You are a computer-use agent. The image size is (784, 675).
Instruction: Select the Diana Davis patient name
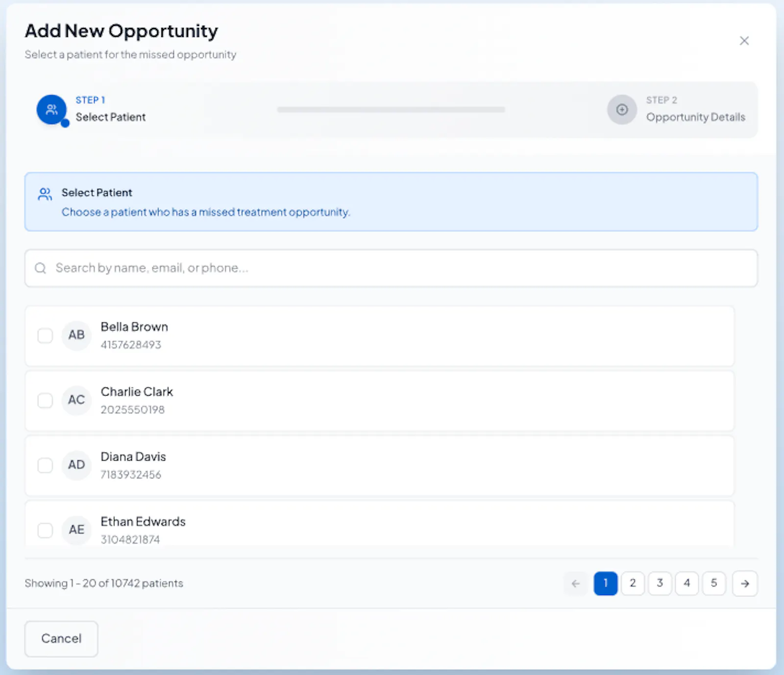pyautogui.click(x=133, y=457)
